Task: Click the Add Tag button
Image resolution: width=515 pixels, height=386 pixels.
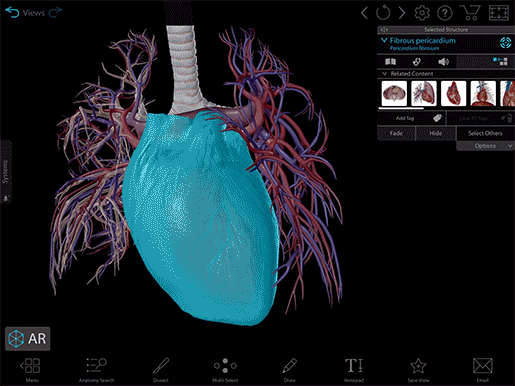Action: (411, 118)
